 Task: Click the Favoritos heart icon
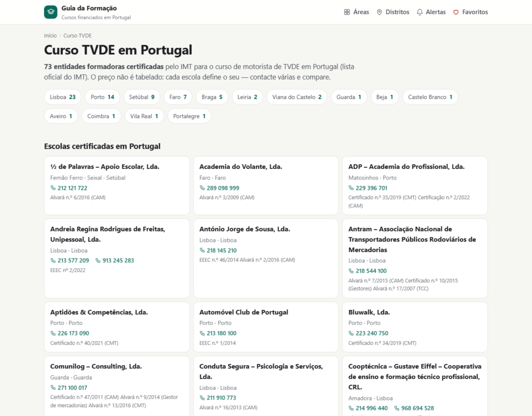456,12
